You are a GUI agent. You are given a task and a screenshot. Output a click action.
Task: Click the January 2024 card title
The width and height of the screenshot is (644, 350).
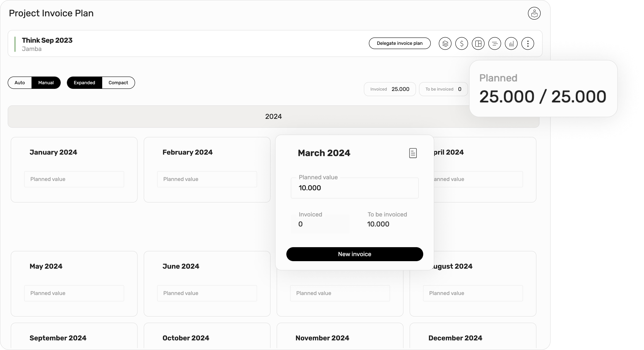[x=53, y=152]
